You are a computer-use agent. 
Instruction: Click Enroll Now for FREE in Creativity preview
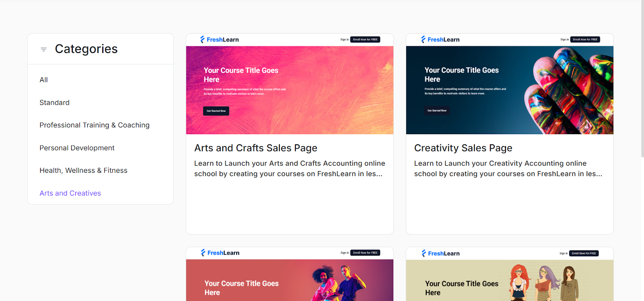[x=585, y=39]
